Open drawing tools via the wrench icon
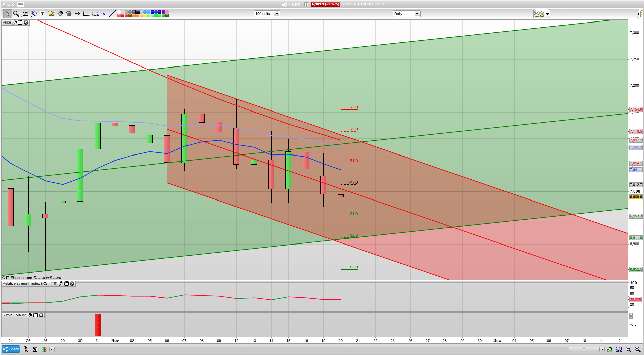 tap(60, 14)
